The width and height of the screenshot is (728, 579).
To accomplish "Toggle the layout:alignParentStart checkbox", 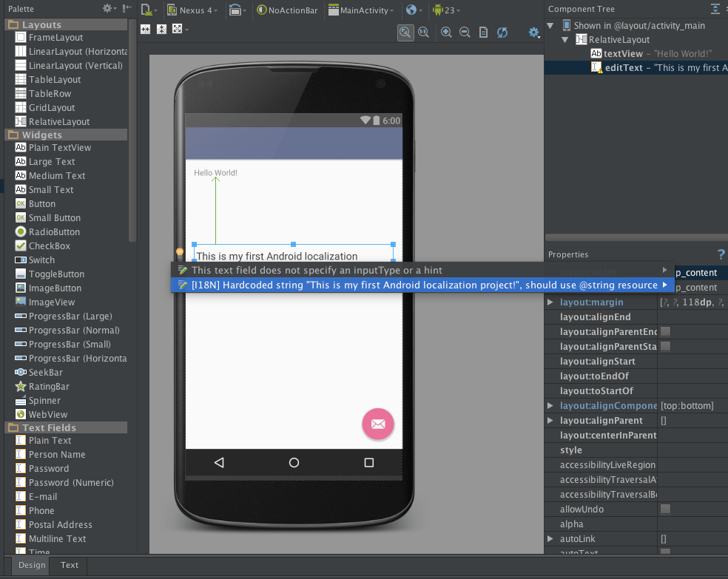I will click(x=665, y=346).
